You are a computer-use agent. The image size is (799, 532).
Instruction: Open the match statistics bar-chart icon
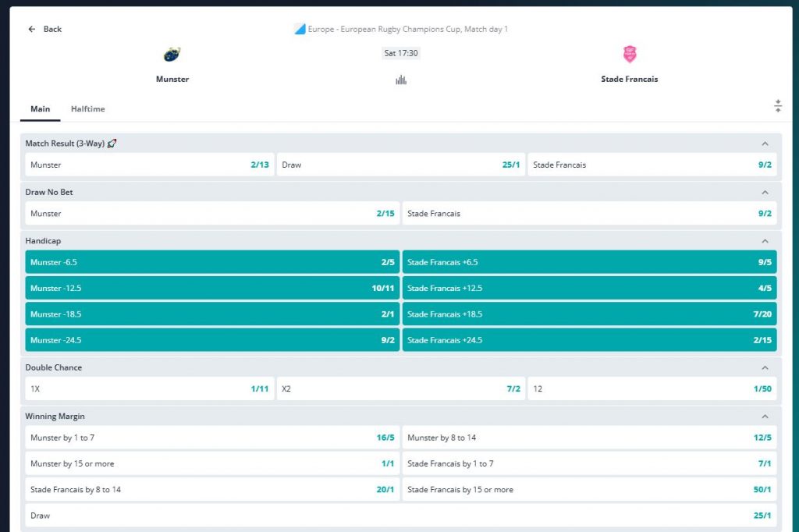401,80
